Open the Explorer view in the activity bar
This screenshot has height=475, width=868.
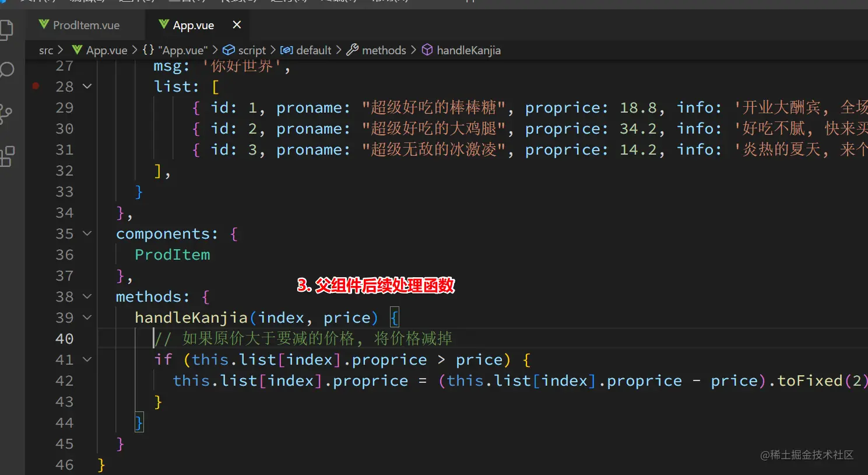click(6, 29)
